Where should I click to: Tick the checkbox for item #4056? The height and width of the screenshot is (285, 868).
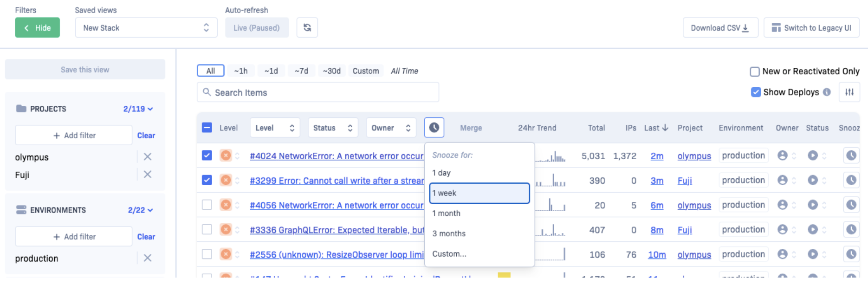207,205
